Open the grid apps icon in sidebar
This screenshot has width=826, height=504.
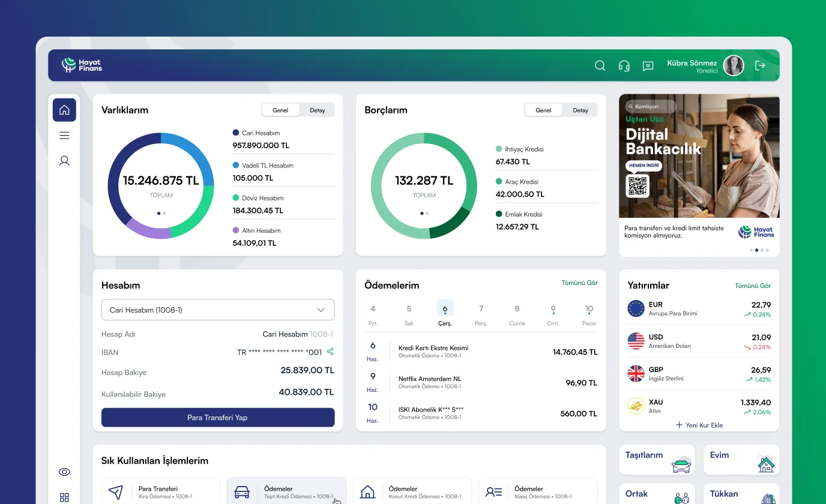64,497
